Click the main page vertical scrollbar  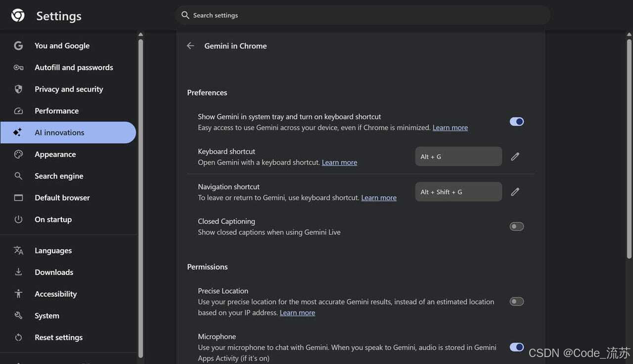629,148
